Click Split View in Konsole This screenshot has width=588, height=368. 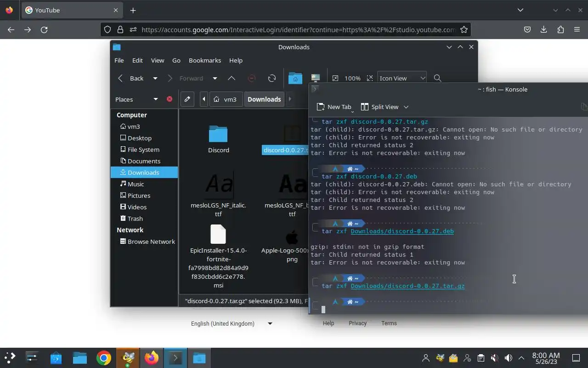click(x=380, y=107)
